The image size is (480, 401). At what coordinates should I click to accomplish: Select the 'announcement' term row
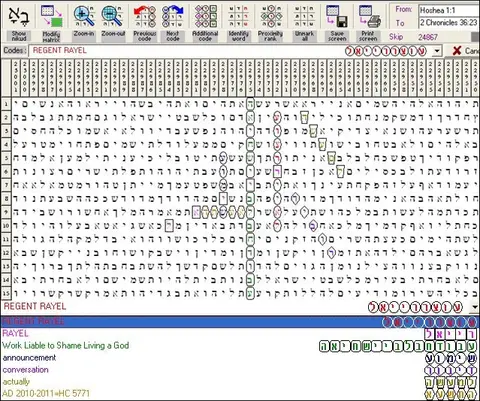coord(29,358)
